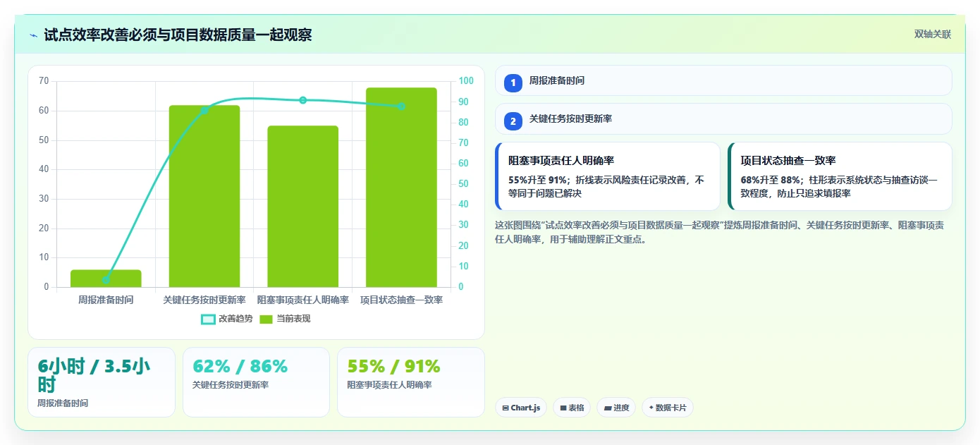Click the 6小时 / 3.5小时 metric card
The image size is (980, 445).
tap(102, 382)
